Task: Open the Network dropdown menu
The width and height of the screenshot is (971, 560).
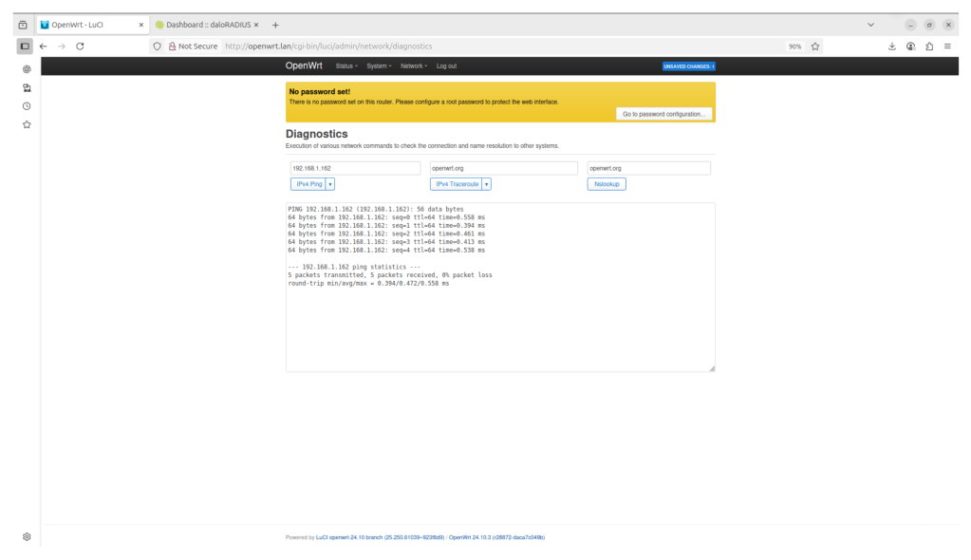Action: 413,66
